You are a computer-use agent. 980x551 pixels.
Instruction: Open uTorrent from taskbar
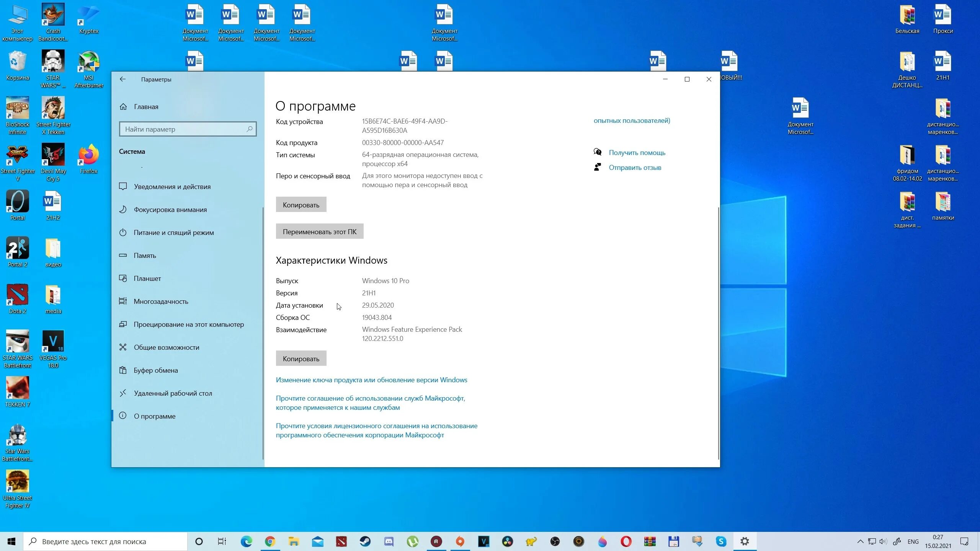coord(413,541)
